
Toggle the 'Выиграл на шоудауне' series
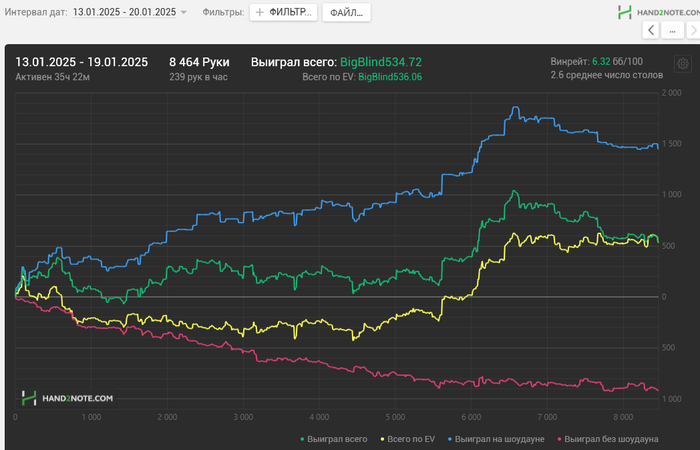coord(499,438)
